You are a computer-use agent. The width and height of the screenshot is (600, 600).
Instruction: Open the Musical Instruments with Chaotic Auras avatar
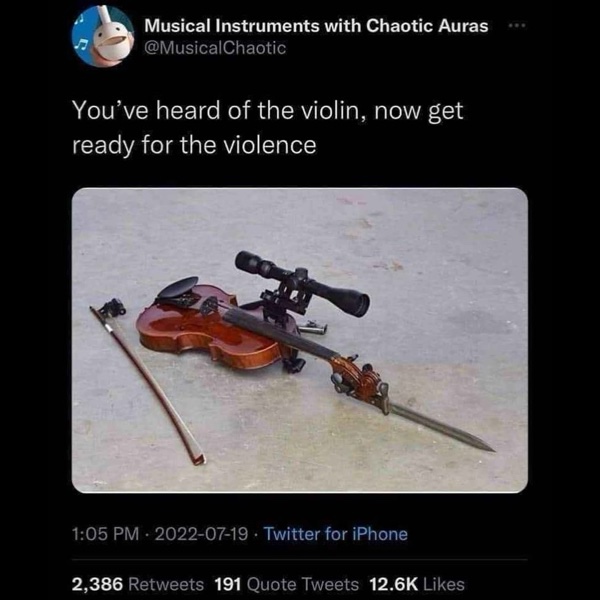[103, 37]
